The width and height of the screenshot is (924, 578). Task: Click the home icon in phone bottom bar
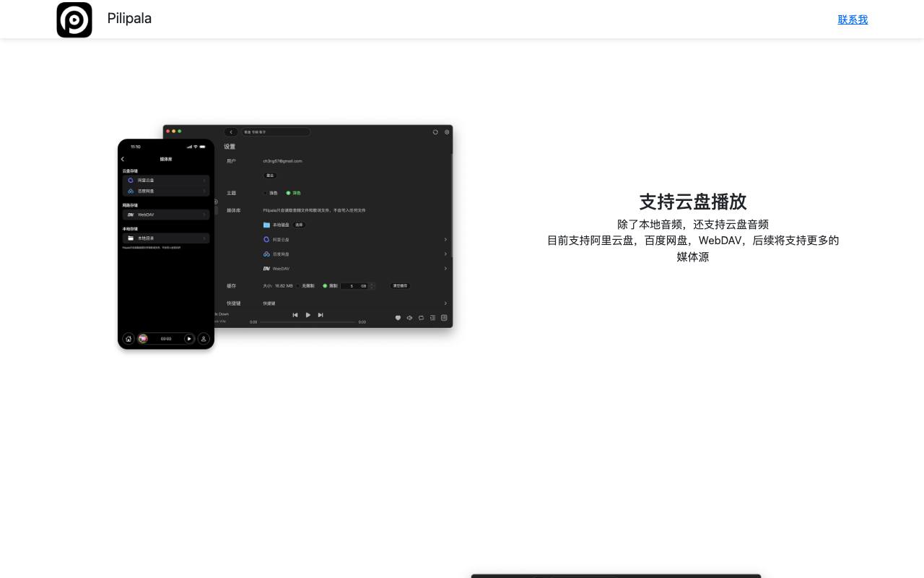[128, 339]
